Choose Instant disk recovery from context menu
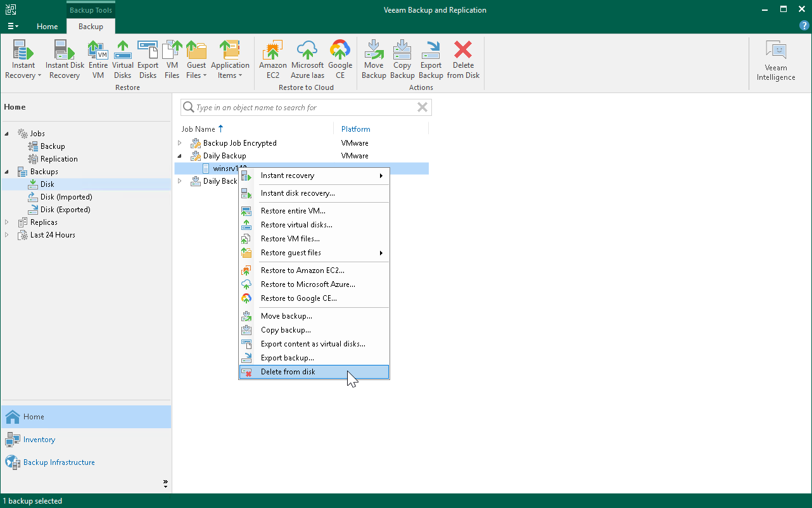The image size is (812, 508). [x=314, y=193]
